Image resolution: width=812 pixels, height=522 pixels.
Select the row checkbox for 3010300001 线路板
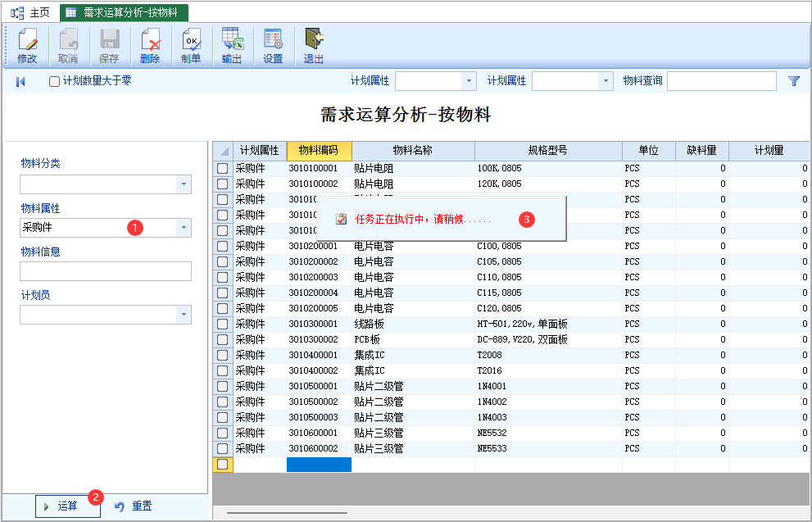[x=223, y=325]
